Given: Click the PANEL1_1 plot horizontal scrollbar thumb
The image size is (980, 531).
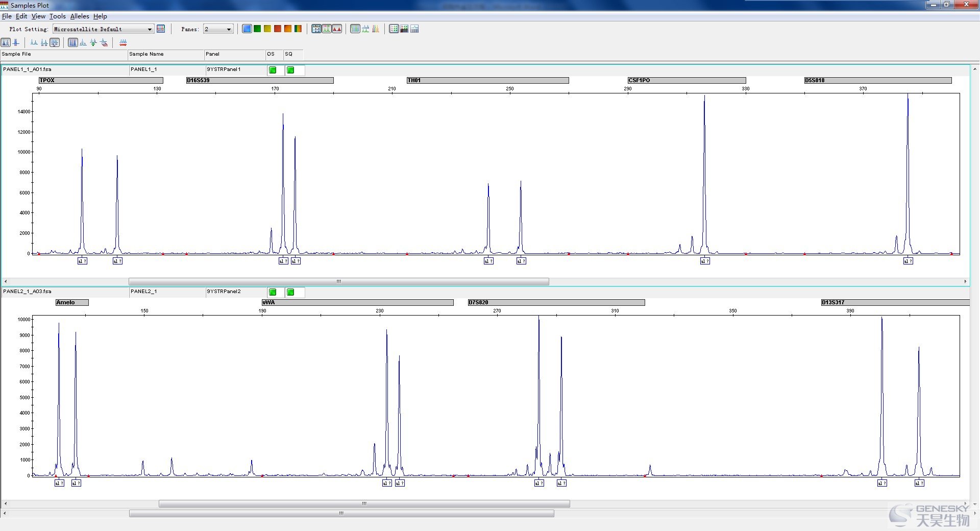Looking at the screenshot, I should pyautogui.click(x=338, y=281).
